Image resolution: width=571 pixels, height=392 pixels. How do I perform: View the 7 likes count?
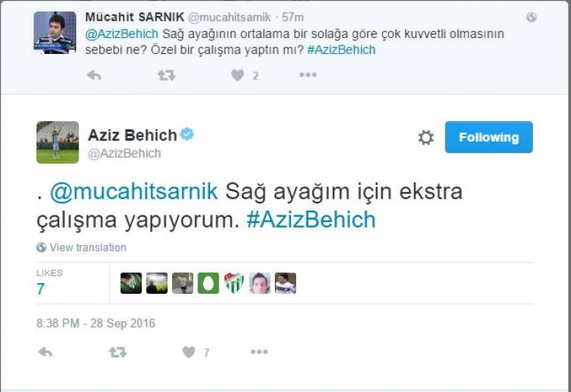click(x=40, y=289)
